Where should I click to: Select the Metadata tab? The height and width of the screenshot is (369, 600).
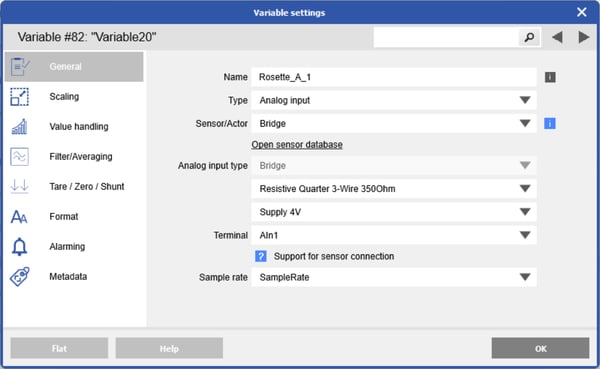coord(74,276)
